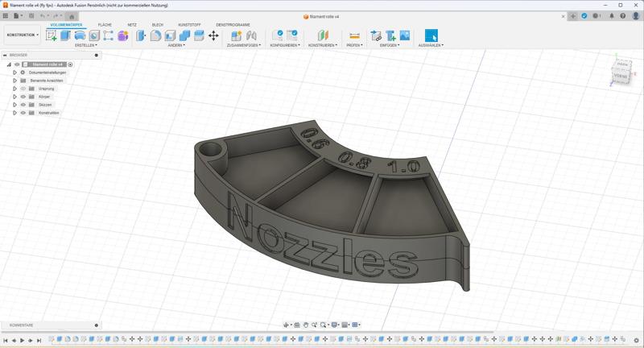Collapse the Browser panel
The image size is (644, 348).
[5, 55]
